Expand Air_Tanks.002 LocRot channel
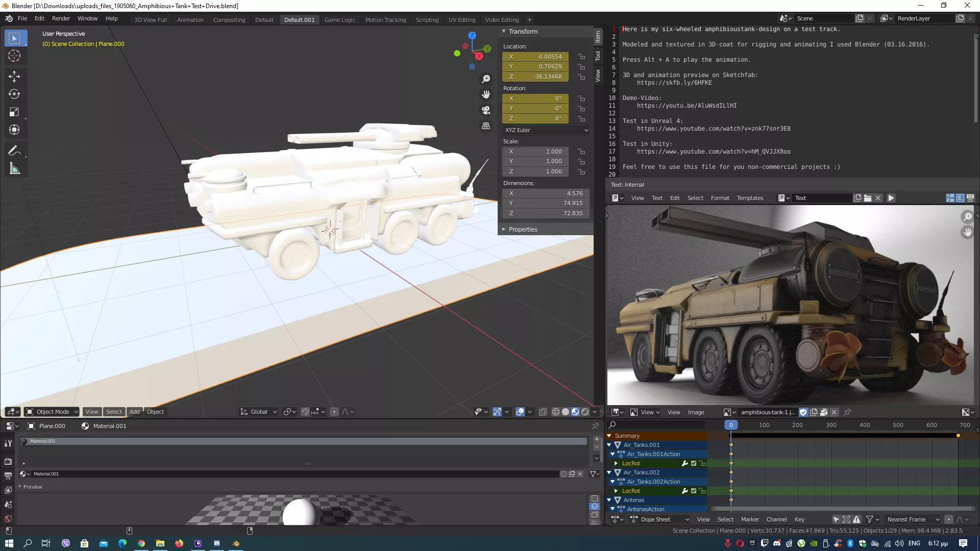980x551 pixels. coord(616,491)
